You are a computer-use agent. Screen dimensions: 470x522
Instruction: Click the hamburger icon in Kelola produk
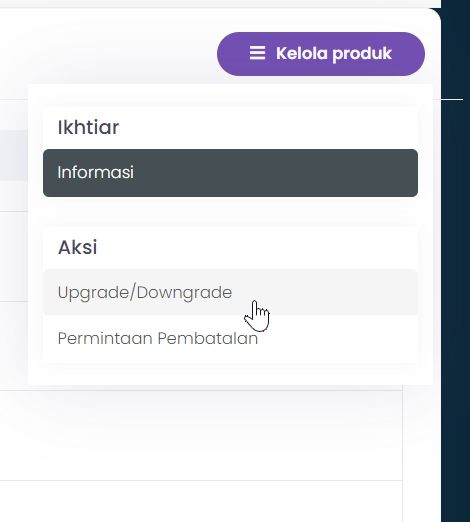click(257, 53)
